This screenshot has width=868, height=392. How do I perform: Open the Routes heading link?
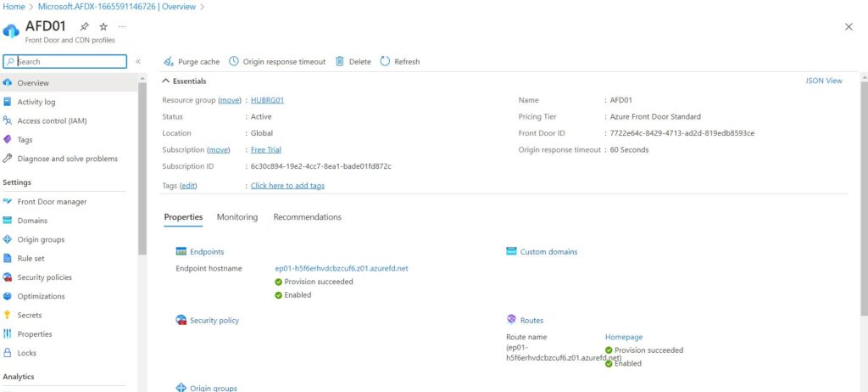tap(532, 321)
